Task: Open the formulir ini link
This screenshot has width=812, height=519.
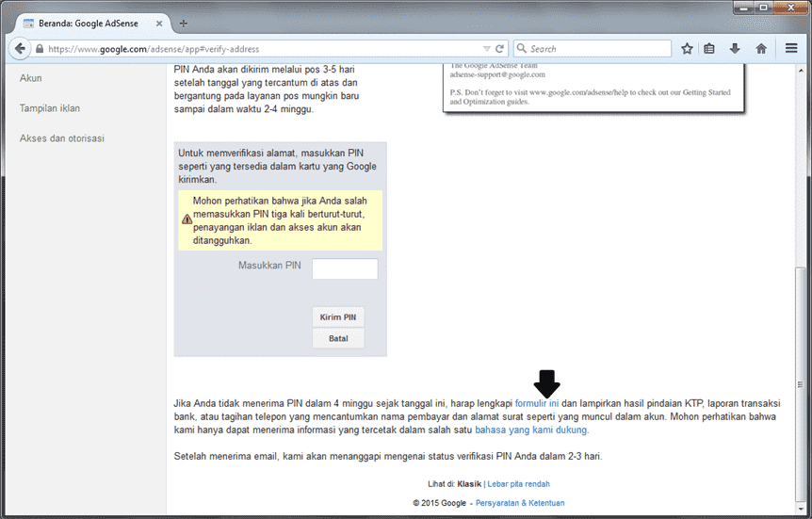Action: 537,403
